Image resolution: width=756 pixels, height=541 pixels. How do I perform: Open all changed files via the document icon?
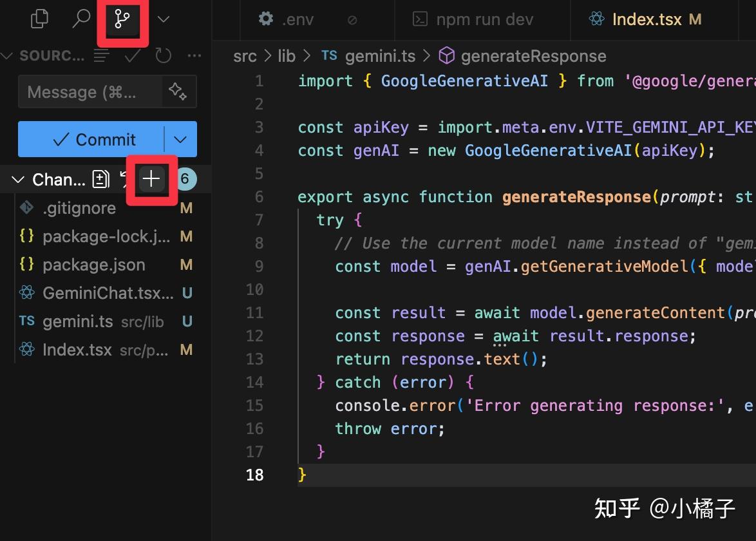pyautogui.click(x=100, y=179)
